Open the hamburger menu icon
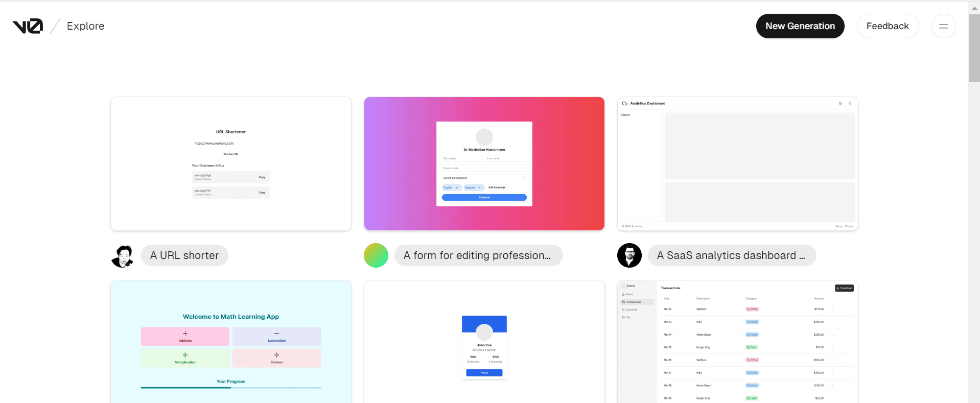980x403 pixels. coord(944,26)
